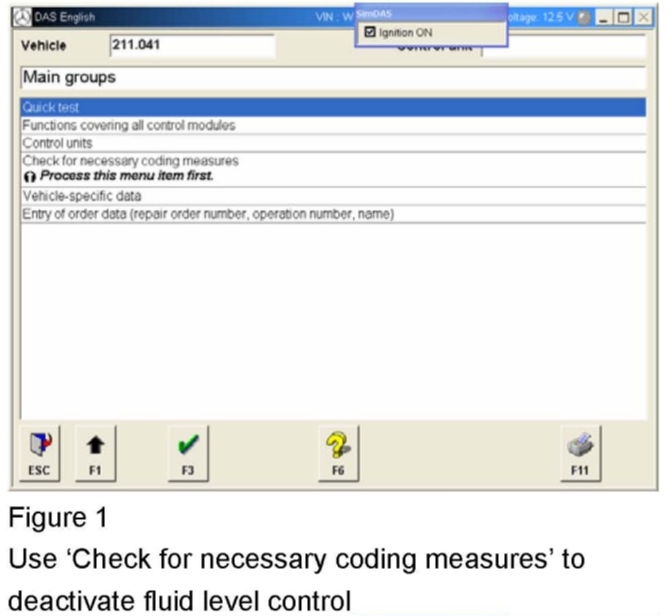Print using the F11 printer icon

click(x=580, y=452)
